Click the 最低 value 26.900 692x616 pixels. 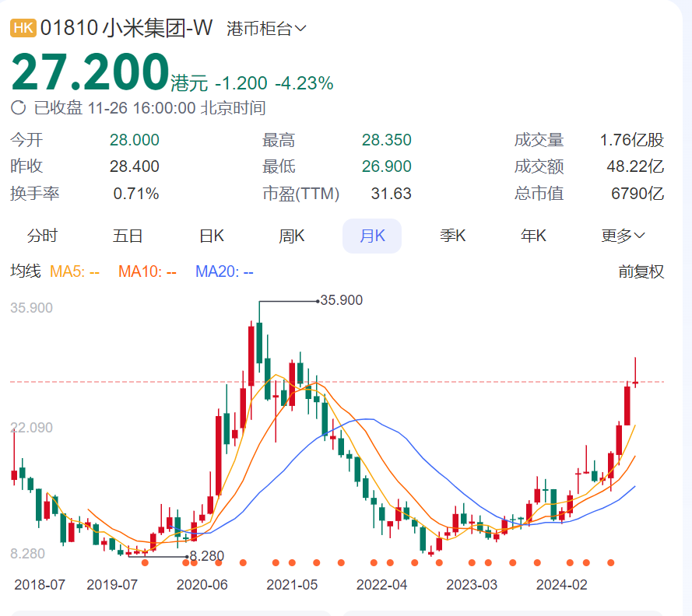(x=387, y=166)
